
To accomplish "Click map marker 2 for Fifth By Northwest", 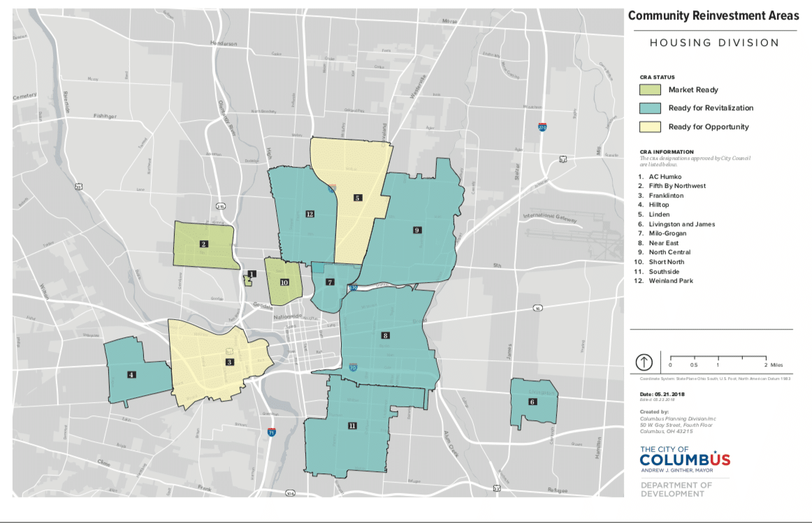I will pyautogui.click(x=203, y=244).
